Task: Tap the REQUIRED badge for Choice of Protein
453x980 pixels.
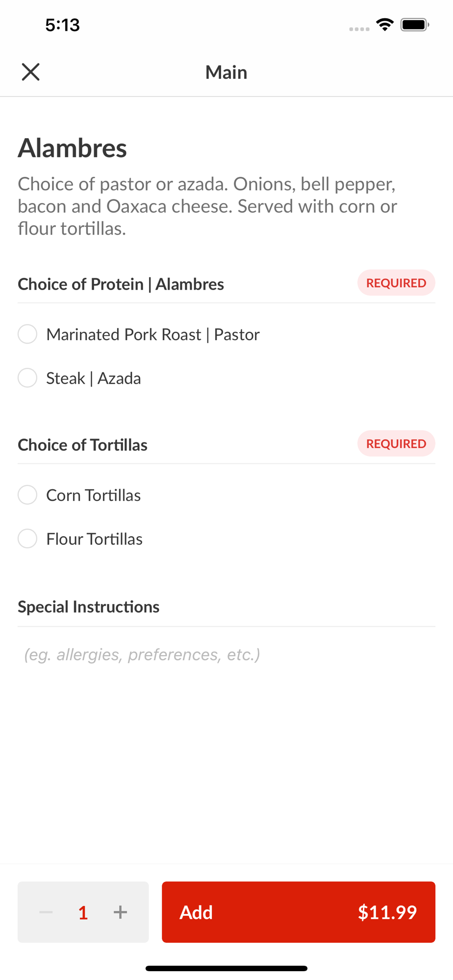Action: click(396, 283)
